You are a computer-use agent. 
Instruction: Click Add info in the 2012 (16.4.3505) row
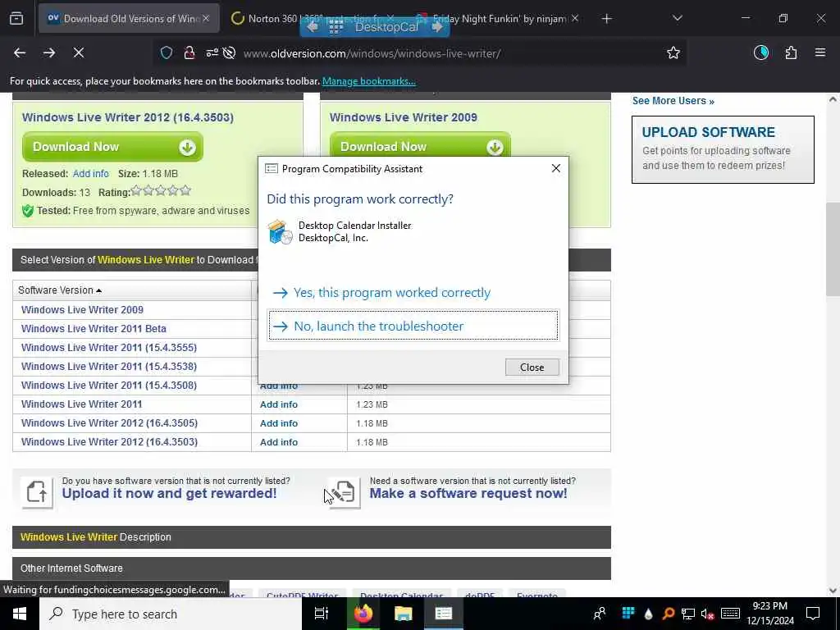point(279,423)
